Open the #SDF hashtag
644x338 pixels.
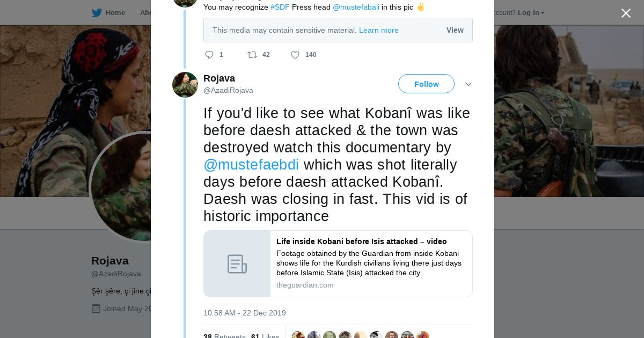[x=280, y=7]
